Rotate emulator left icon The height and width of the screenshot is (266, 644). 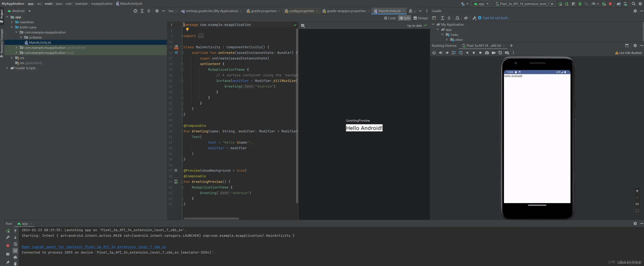pyautogui.click(x=454, y=53)
